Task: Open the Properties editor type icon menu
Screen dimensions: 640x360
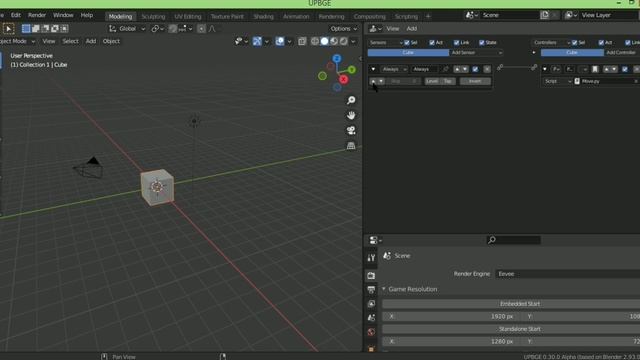Action: tap(375, 240)
